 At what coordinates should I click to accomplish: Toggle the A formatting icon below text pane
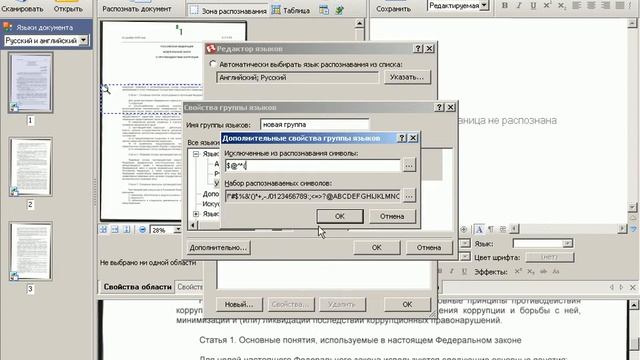point(479,229)
